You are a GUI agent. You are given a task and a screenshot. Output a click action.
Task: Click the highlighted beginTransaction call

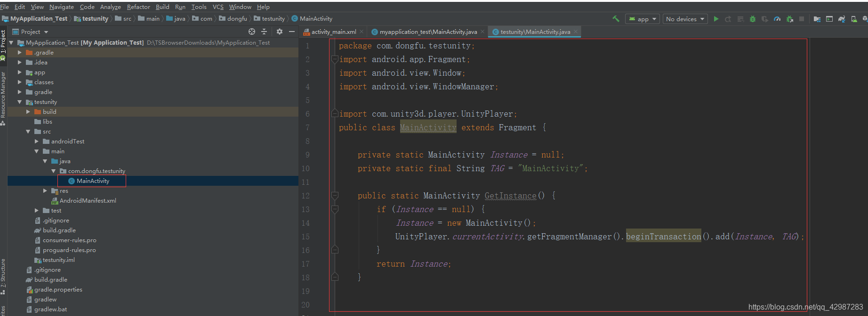click(x=663, y=237)
